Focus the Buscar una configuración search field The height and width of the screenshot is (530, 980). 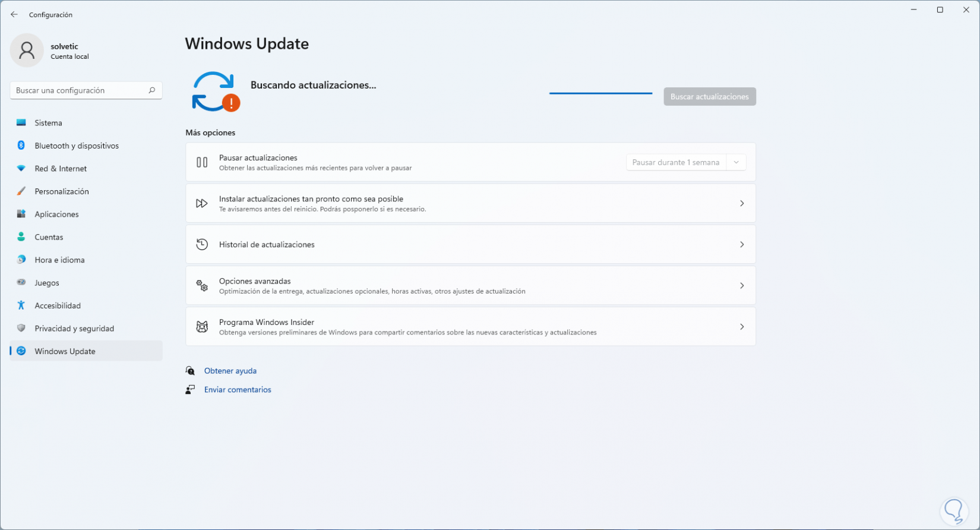point(86,90)
